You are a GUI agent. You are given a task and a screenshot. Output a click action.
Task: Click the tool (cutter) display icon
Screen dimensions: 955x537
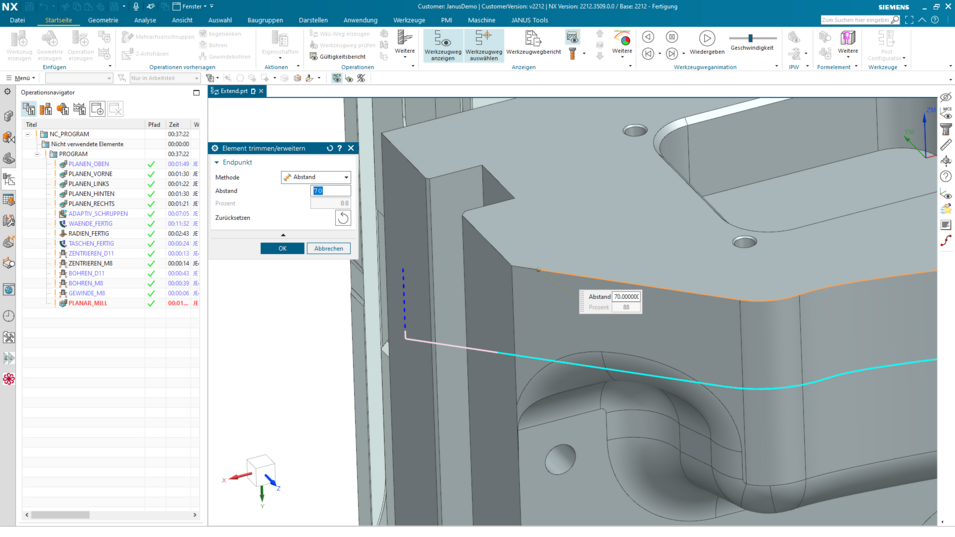tap(573, 54)
